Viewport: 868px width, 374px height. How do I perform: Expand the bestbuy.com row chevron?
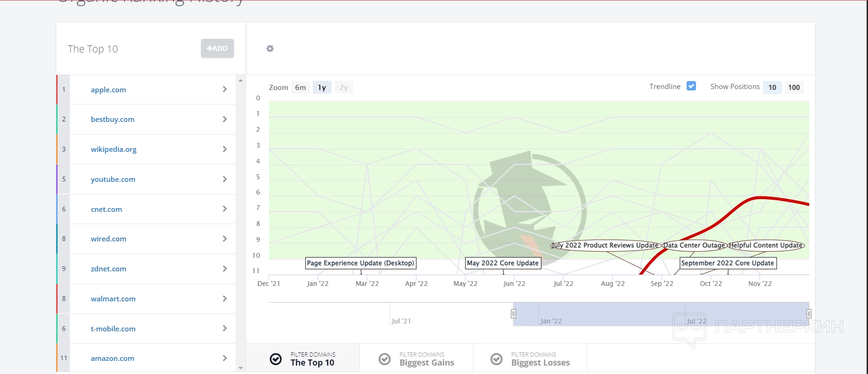pos(225,119)
